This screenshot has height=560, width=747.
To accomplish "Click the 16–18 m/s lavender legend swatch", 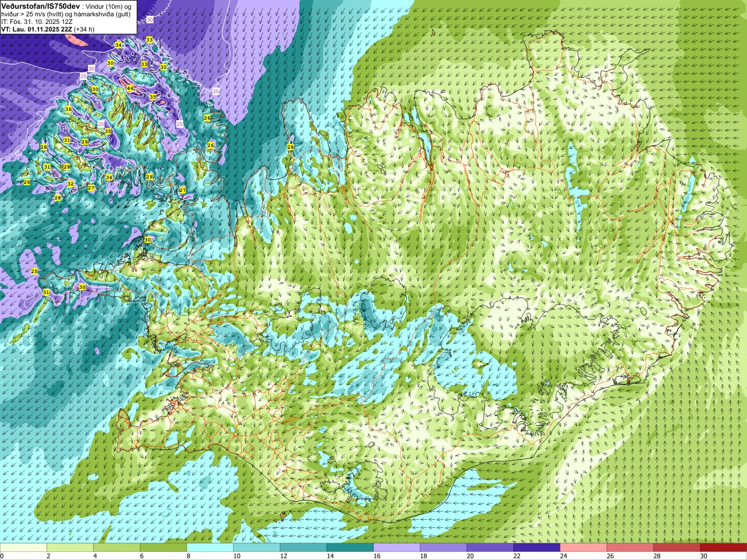I will [397, 548].
